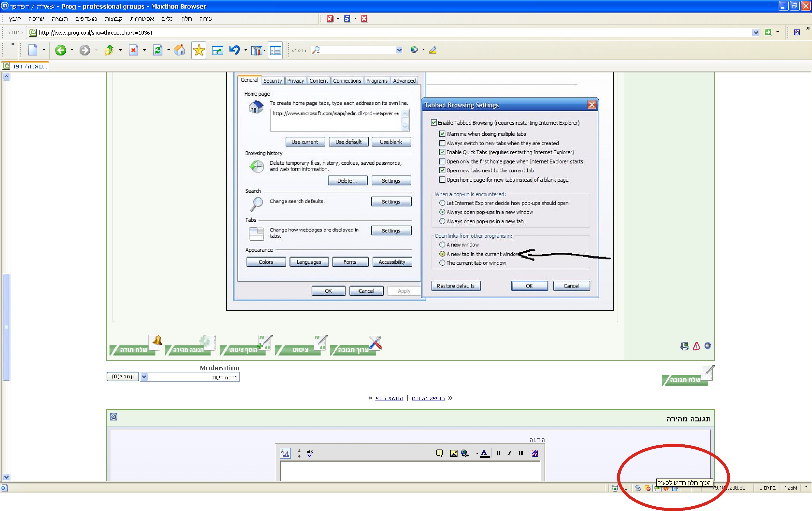The image size is (812, 511).
Task: Select 'A new window' radio button
Action: (442, 245)
